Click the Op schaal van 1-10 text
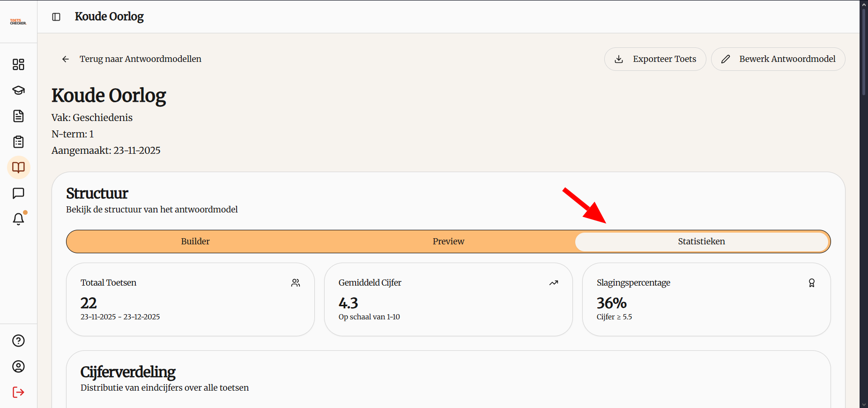Image resolution: width=868 pixels, height=408 pixels. click(x=369, y=317)
